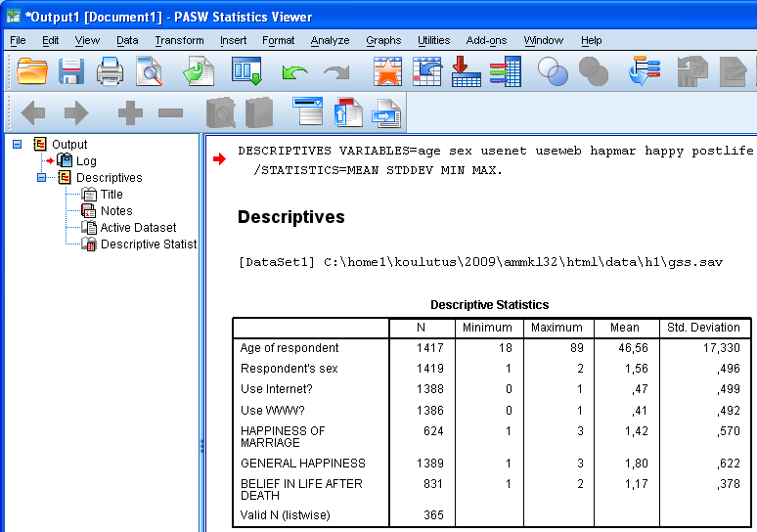Open the Edit menu
The image size is (757, 532).
[x=50, y=40]
